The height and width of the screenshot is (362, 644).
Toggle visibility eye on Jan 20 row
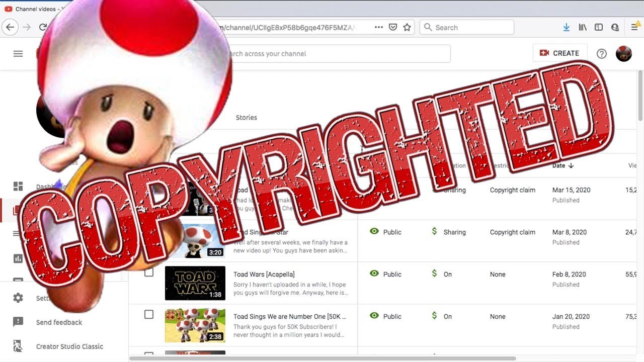pos(374,316)
